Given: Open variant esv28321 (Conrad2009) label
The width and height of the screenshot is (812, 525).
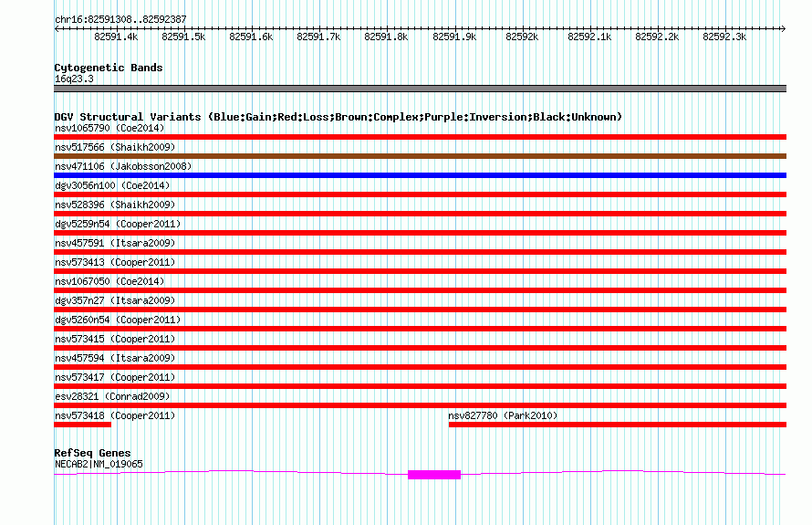Looking at the screenshot, I should click(112, 396).
